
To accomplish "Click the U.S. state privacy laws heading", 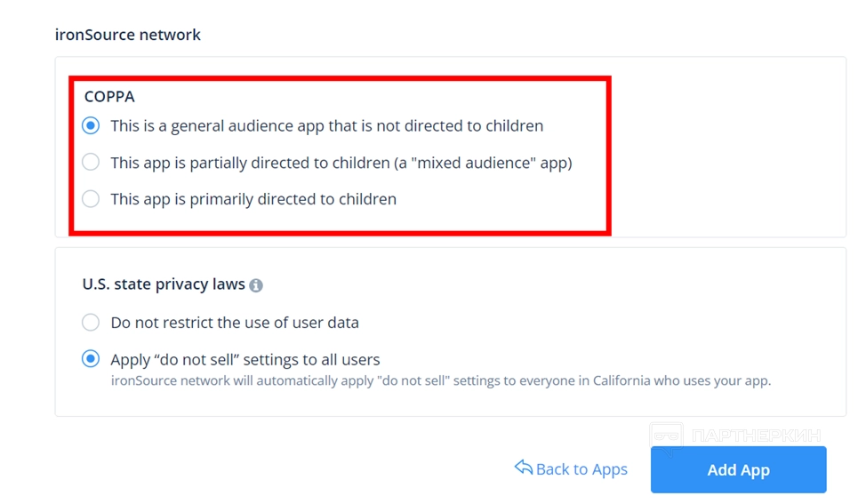I will tap(164, 284).
